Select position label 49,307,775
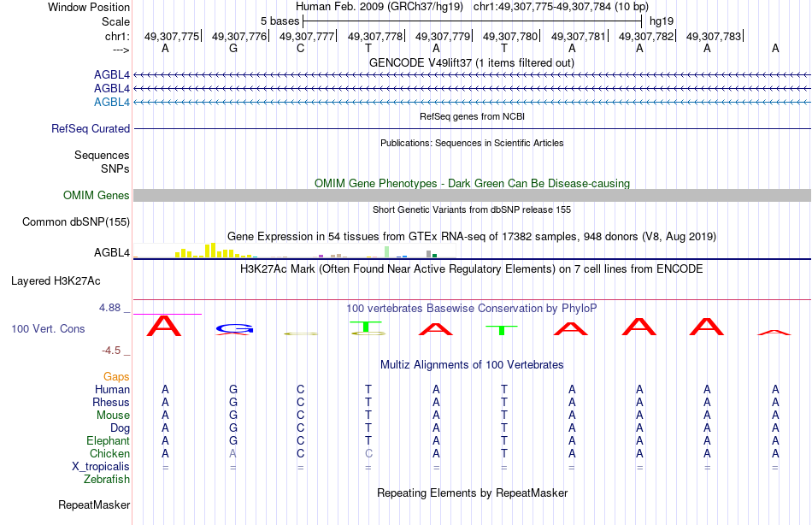This screenshot has height=525, width=812. 172,36
